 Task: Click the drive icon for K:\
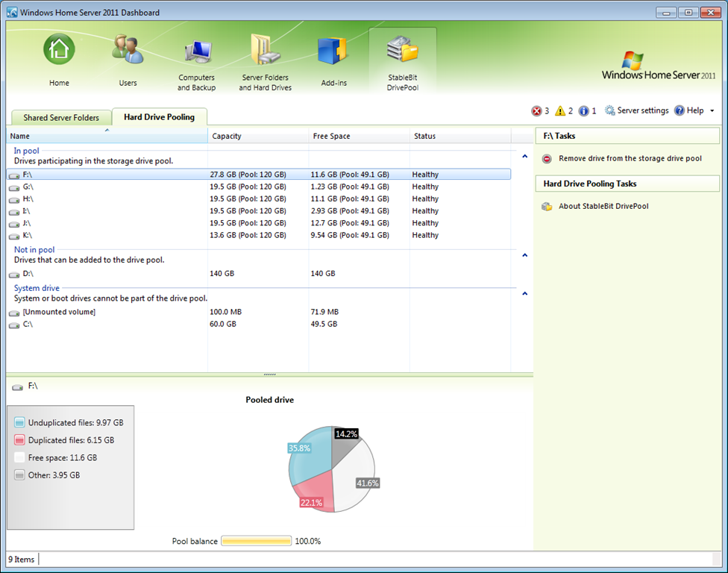click(x=14, y=236)
